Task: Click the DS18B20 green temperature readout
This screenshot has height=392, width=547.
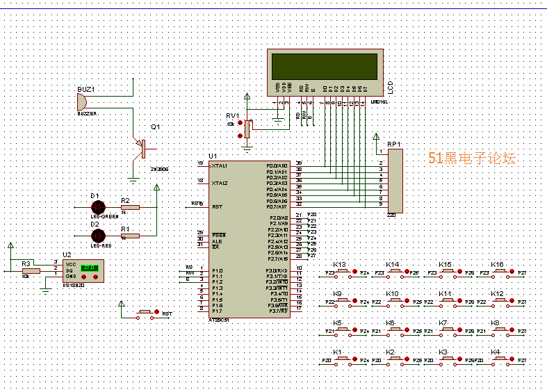Action: 90,268
